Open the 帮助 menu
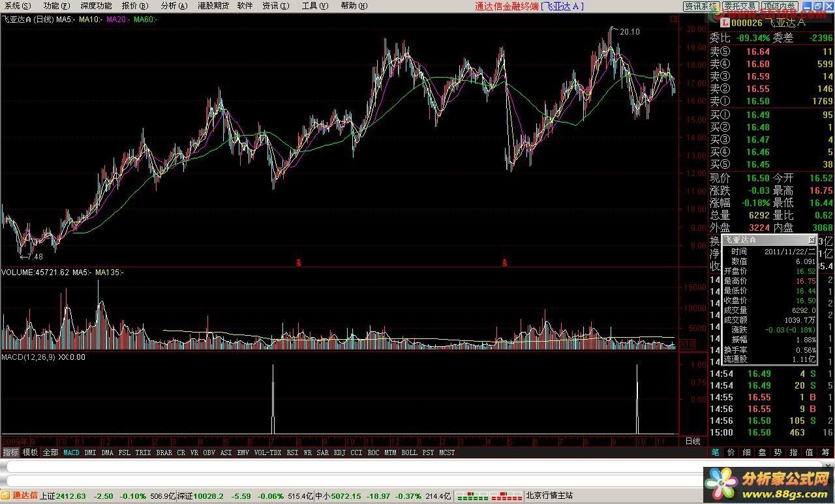Viewport: 835px width, 504px height. click(354, 6)
